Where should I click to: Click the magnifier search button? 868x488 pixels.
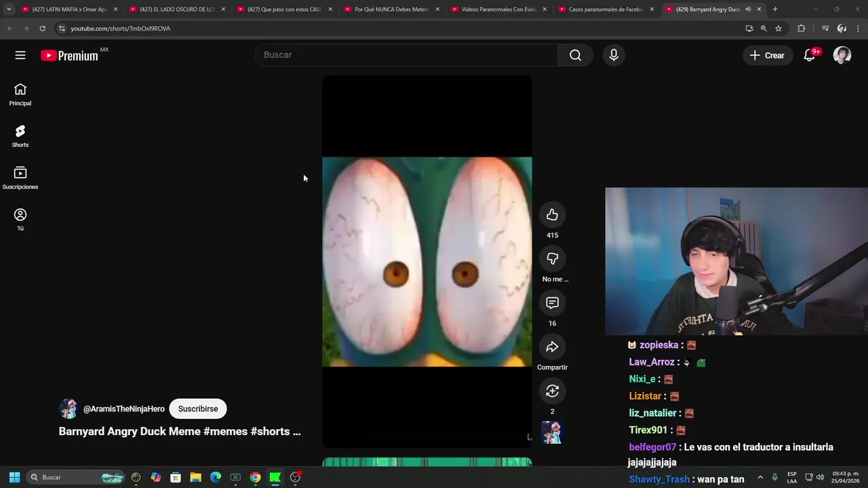(575, 55)
